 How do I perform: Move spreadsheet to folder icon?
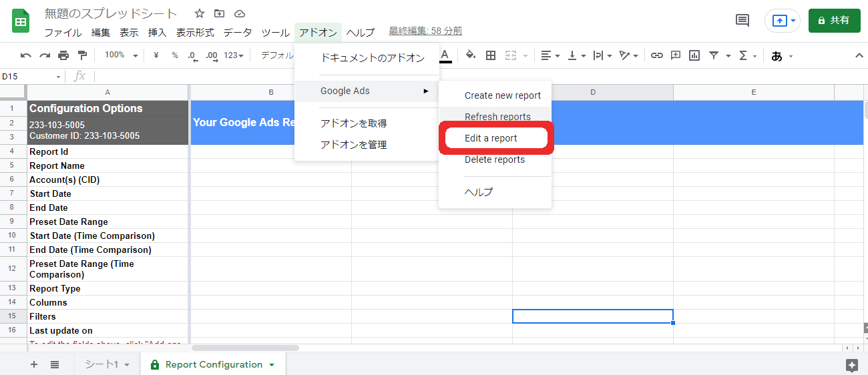click(x=219, y=13)
